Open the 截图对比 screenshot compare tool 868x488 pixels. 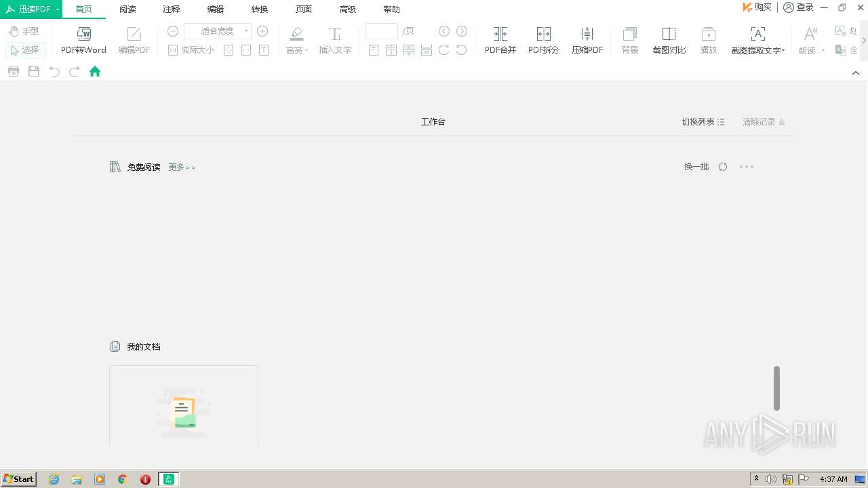coord(669,35)
